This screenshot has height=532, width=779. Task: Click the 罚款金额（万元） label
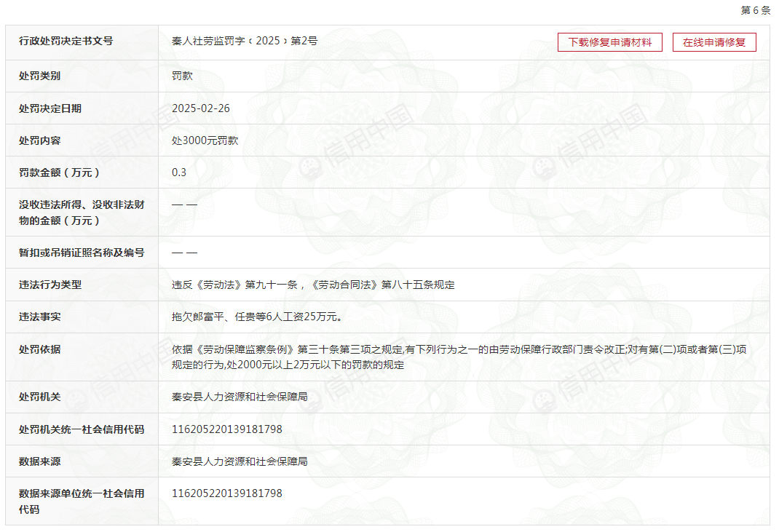pyautogui.click(x=60, y=172)
